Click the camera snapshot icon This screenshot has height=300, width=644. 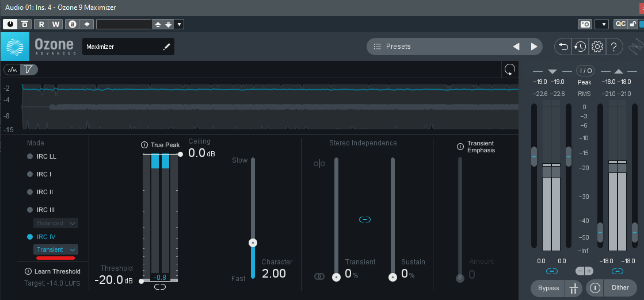point(585,24)
